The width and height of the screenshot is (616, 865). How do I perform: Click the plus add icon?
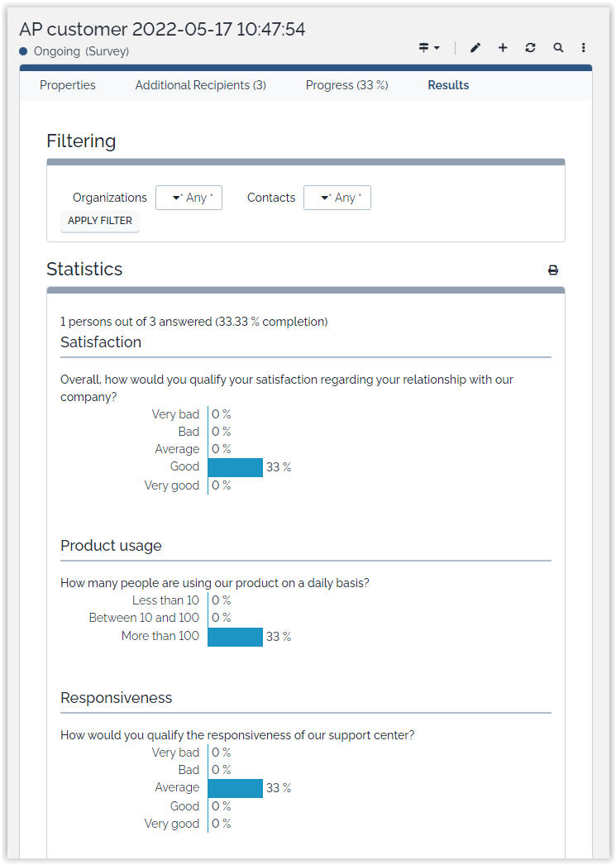pos(503,48)
